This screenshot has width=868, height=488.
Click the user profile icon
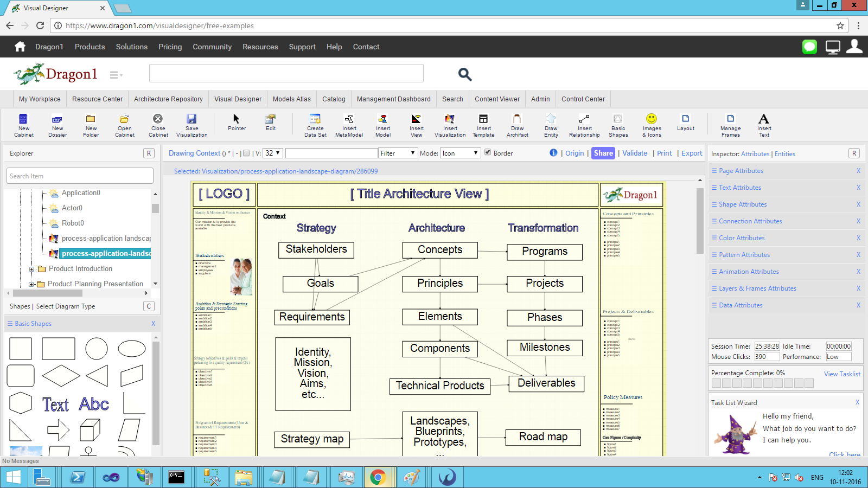854,47
